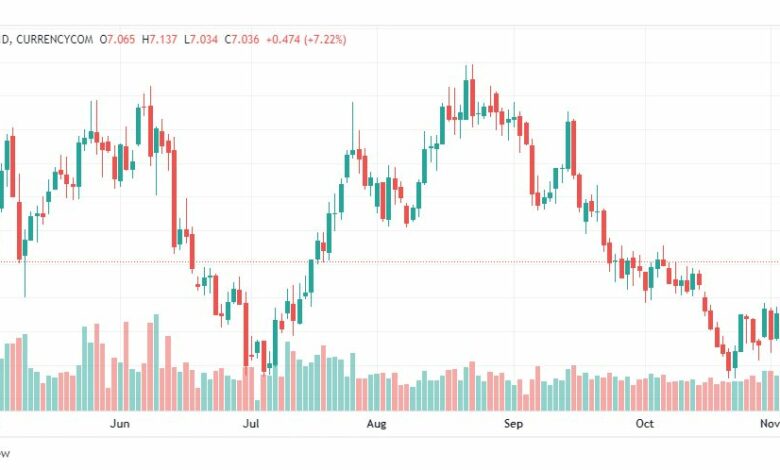Click the Aug label on time axis
Viewport: 780px width, 470px height.
click(377, 423)
